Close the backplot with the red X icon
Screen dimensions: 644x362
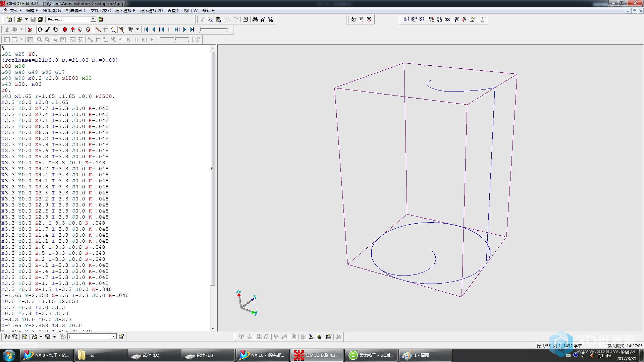30,29
